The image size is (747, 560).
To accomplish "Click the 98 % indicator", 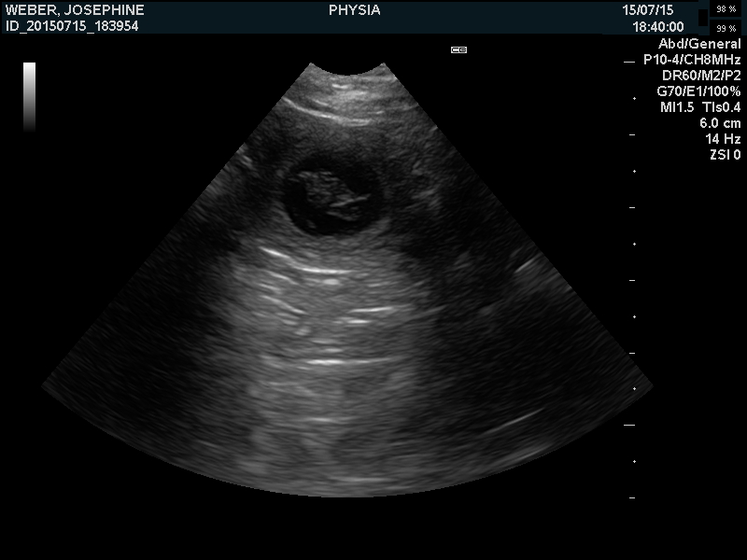I will [726, 9].
